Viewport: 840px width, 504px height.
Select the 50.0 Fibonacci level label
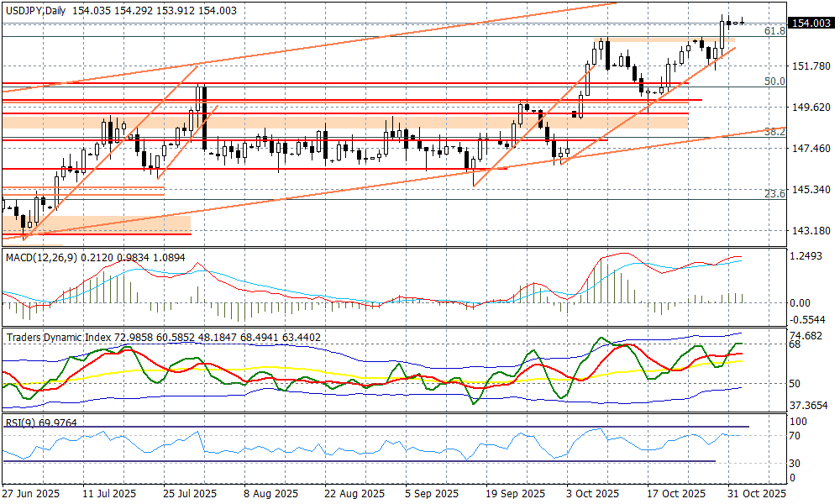[x=774, y=81]
